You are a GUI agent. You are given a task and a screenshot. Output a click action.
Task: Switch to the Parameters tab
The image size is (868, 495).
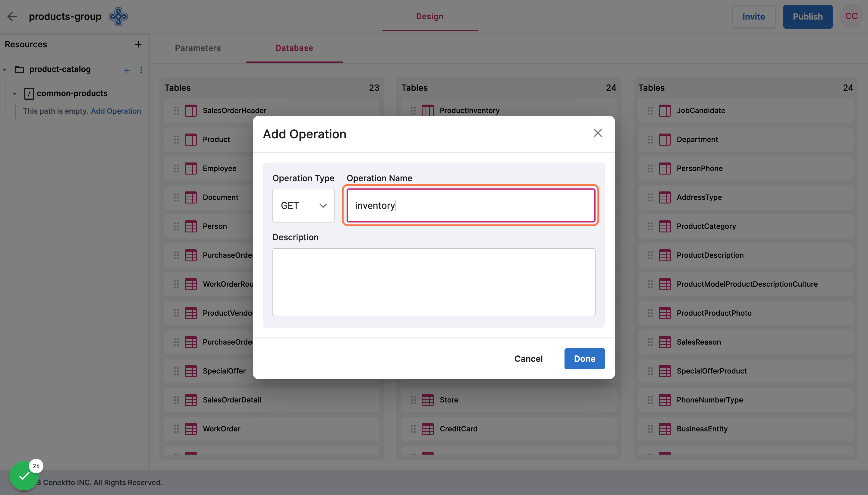click(x=197, y=48)
